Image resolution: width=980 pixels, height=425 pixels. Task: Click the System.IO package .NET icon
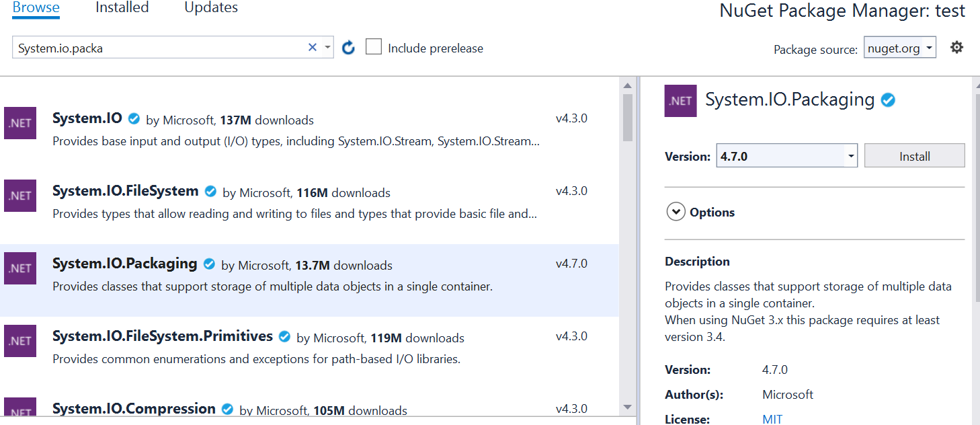pyautogui.click(x=20, y=123)
